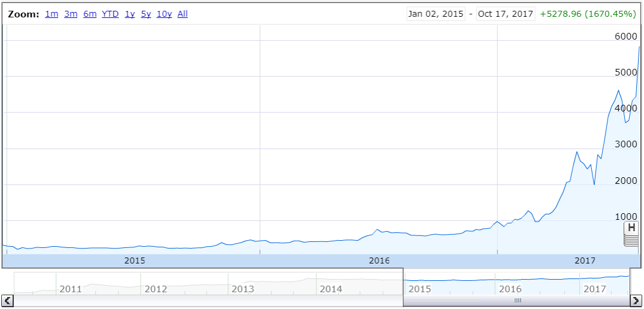Click 2015 in the overview timeline

coord(420,289)
